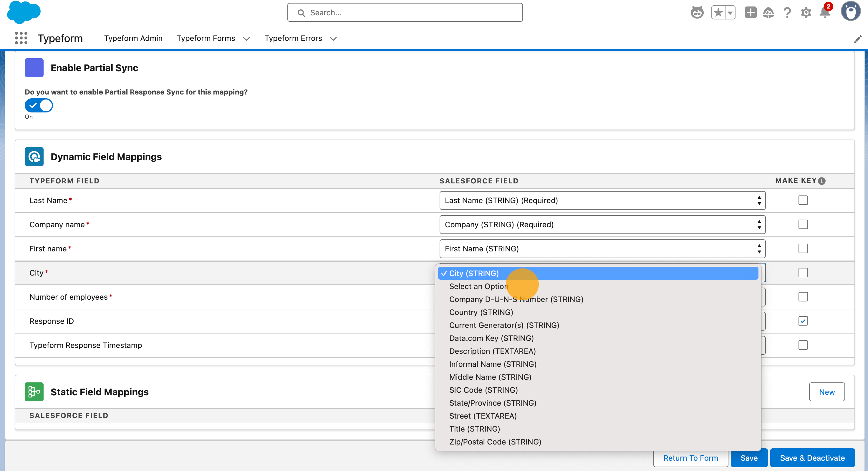Open the Help question mark icon
868x471 pixels.
pos(787,13)
